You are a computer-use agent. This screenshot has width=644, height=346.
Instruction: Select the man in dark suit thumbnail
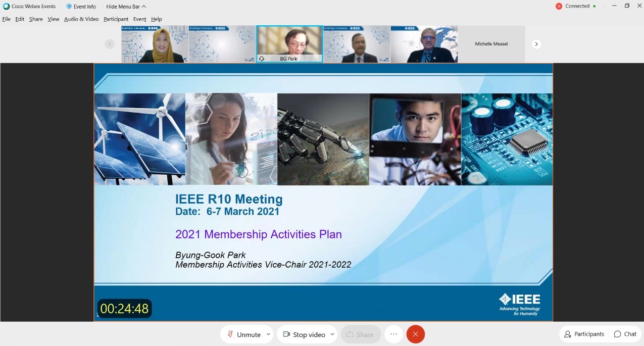(x=357, y=44)
